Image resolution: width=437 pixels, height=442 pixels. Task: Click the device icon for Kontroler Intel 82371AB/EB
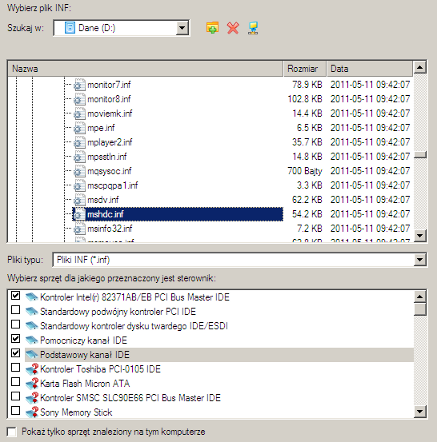point(32,297)
